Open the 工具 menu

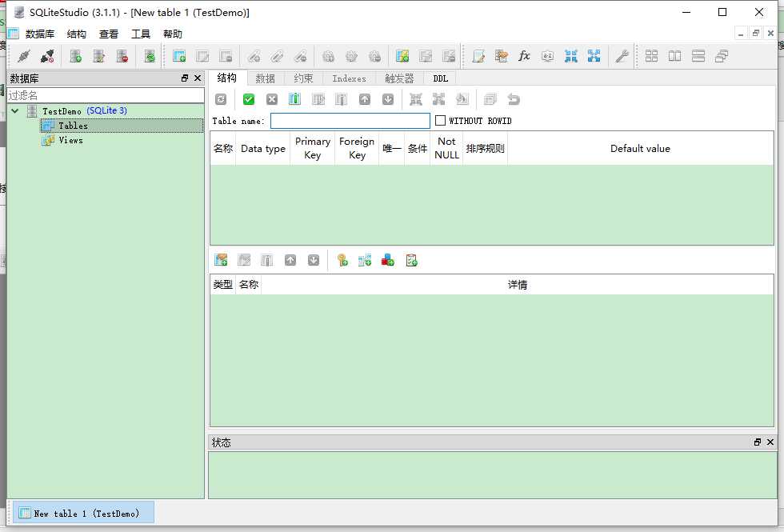point(141,34)
